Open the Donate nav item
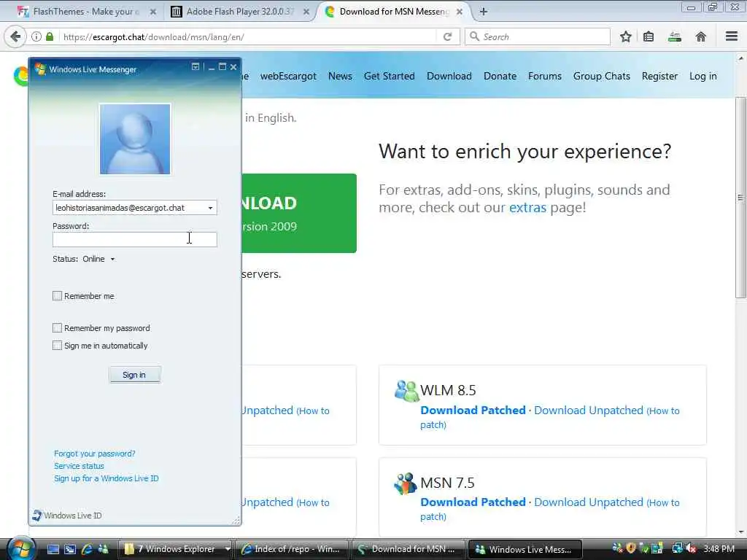This screenshot has height=560, width=747. tap(500, 76)
